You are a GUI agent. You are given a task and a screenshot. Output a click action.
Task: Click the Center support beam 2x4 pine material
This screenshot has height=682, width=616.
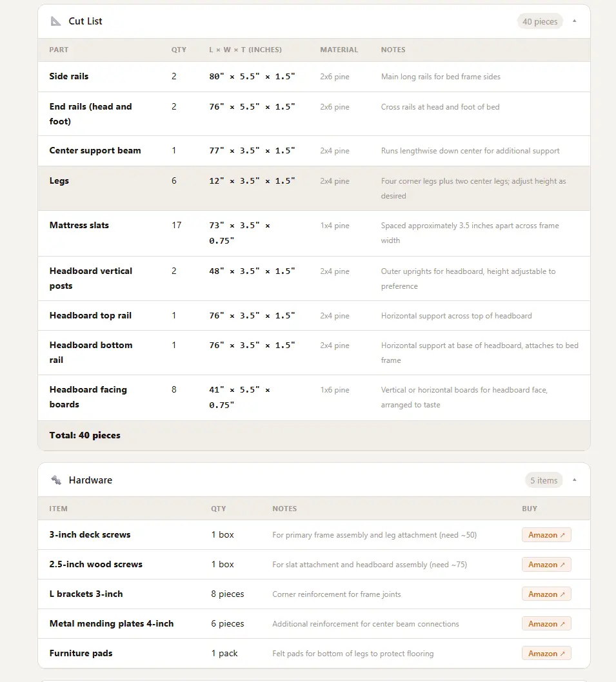335,150
